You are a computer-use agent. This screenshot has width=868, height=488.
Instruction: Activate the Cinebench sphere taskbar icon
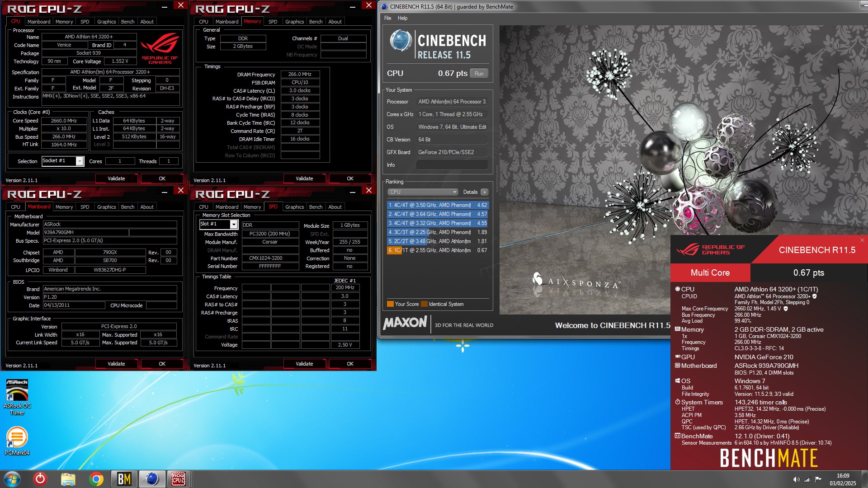coord(152,479)
